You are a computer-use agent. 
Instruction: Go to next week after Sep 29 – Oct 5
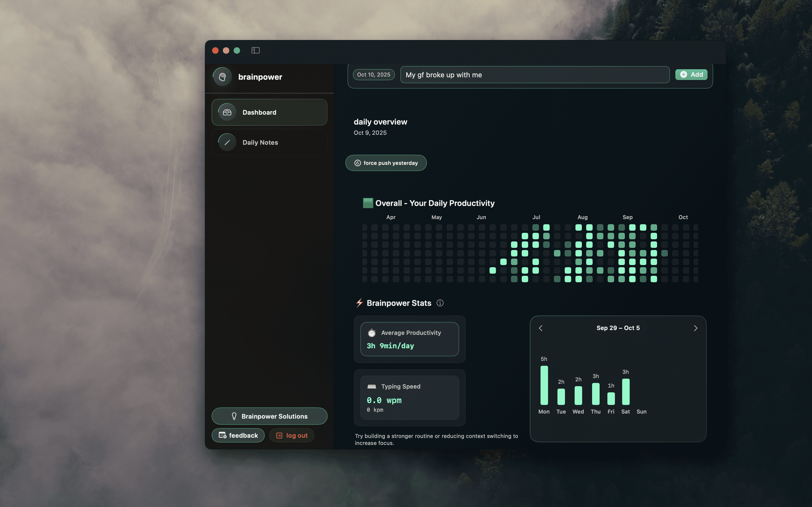(695, 328)
